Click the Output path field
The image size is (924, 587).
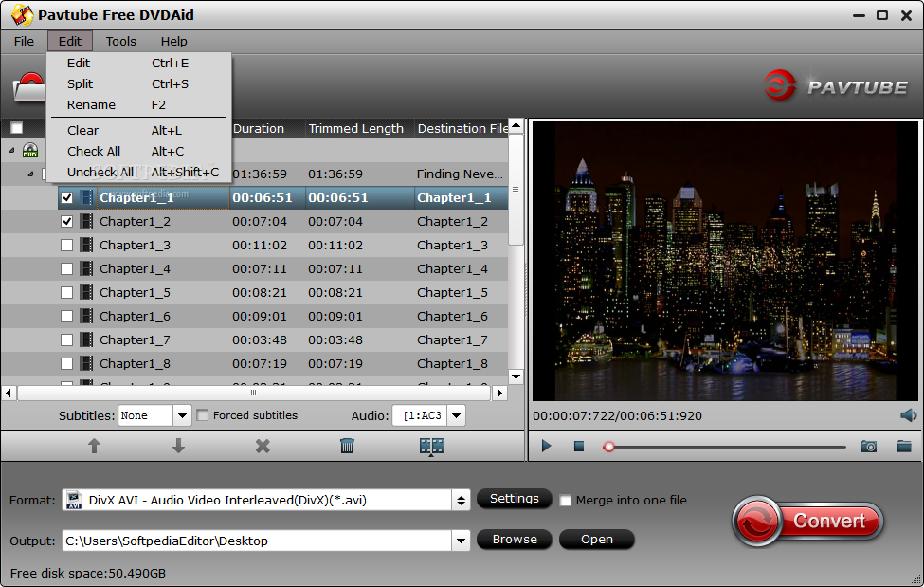pyautogui.click(x=258, y=541)
